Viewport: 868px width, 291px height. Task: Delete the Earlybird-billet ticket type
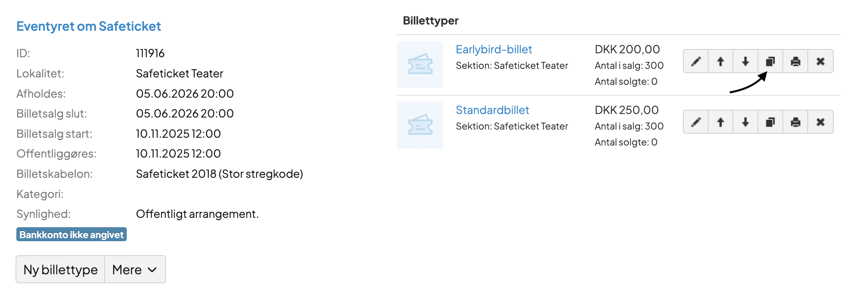[821, 61]
